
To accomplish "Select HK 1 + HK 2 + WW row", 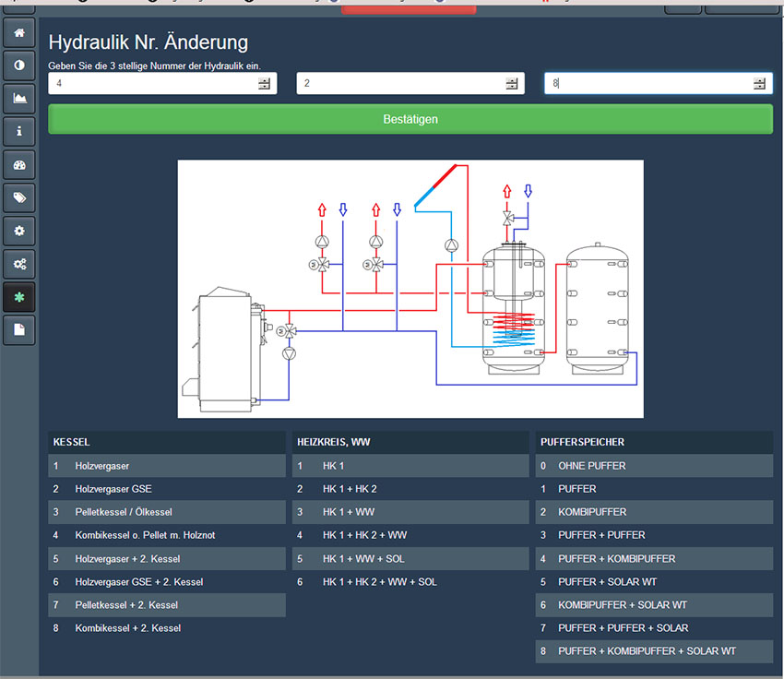I will tap(410, 535).
